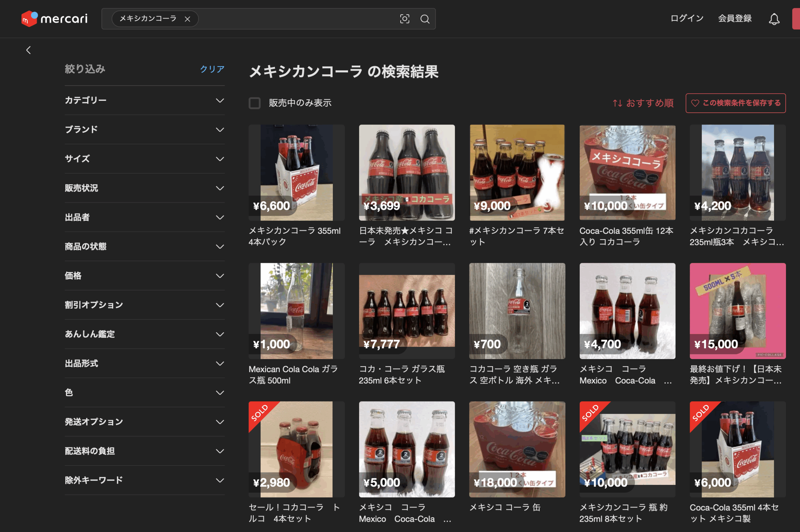The width and height of the screenshot is (800, 532).
Task: Open ¥3,699 日本未発売 item thumbnail
Action: (x=407, y=172)
